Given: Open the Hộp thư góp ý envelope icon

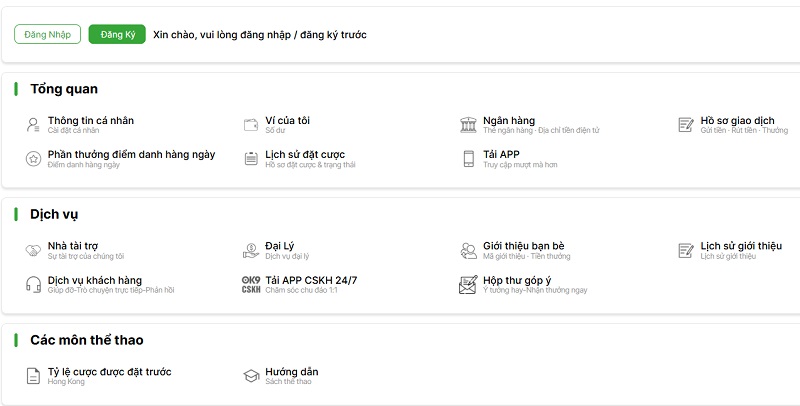Looking at the screenshot, I should pyautogui.click(x=468, y=284).
